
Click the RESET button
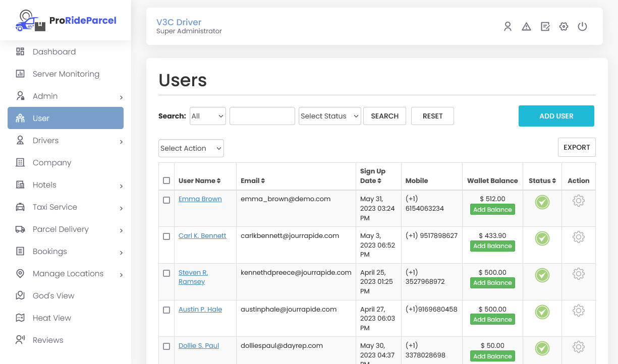(432, 116)
